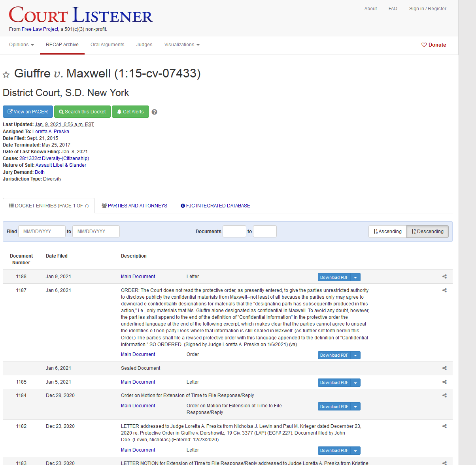Open the Opinions dropdown menu
476x465 pixels.
[x=21, y=45]
